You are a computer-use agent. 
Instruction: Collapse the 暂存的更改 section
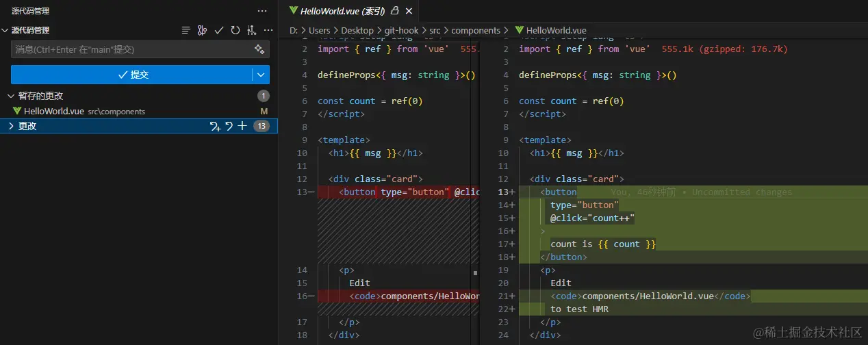[x=11, y=96]
